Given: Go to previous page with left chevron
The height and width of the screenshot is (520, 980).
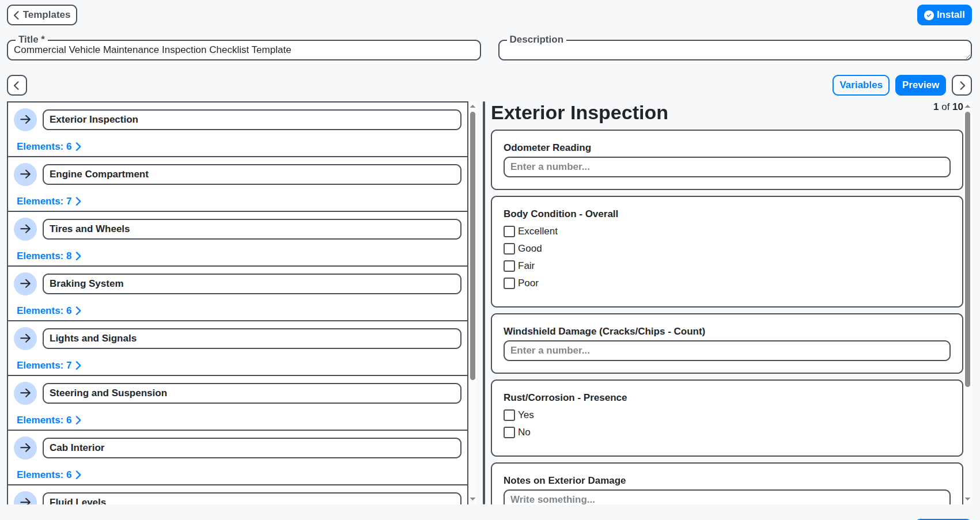Looking at the screenshot, I should [x=17, y=85].
